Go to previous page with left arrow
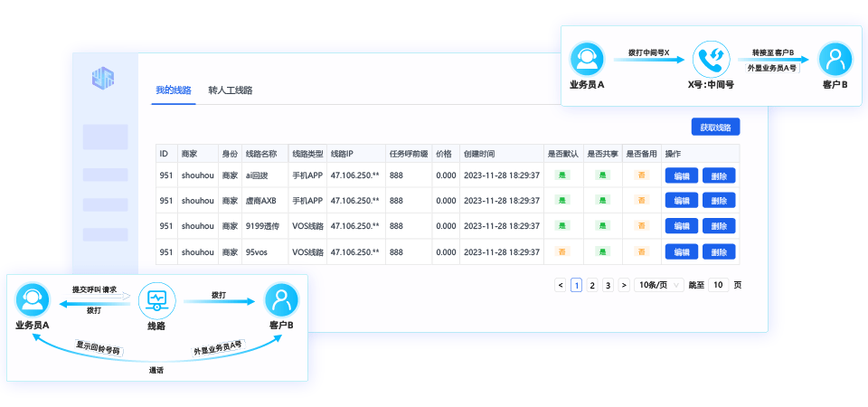The image size is (868, 407). pos(561,285)
